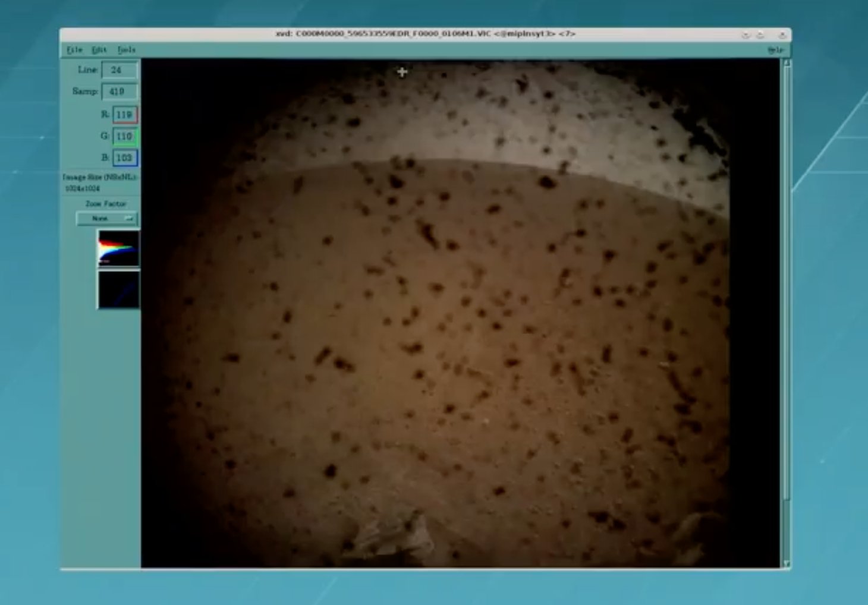
Task: Open the File menu
Action: [74, 50]
